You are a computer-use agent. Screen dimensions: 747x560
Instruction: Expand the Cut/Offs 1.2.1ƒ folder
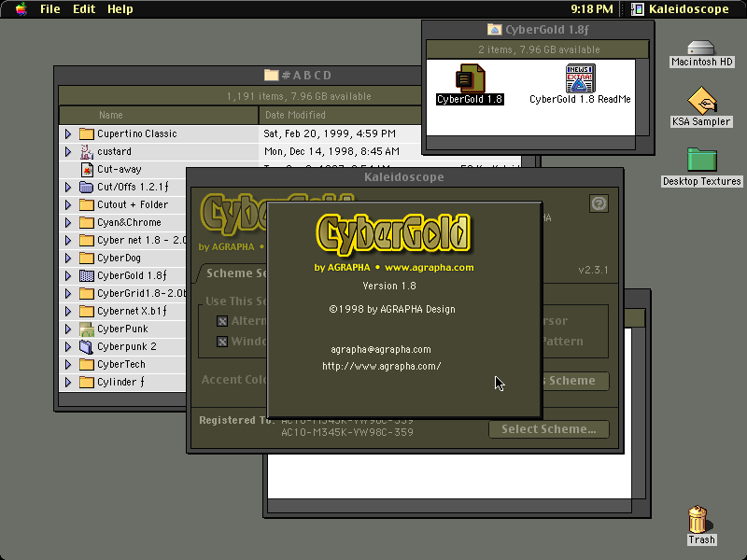(68, 188)
